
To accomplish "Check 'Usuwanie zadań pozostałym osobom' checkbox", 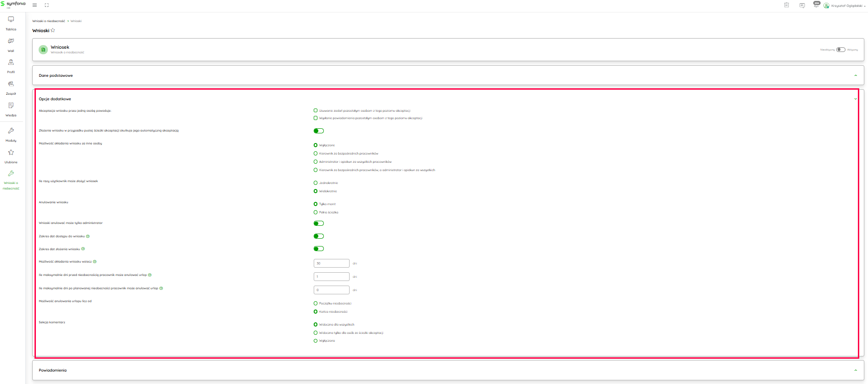I will click(x=316, y=110).
